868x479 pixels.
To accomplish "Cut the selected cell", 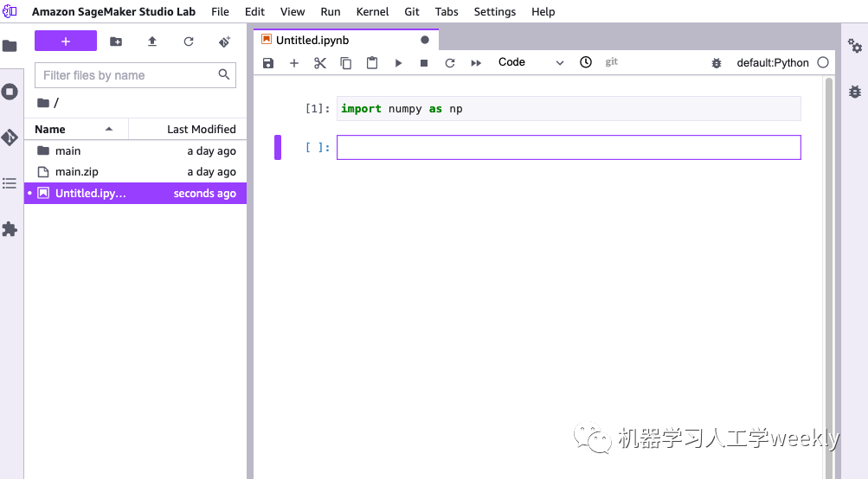I will [x=320, y=63].
